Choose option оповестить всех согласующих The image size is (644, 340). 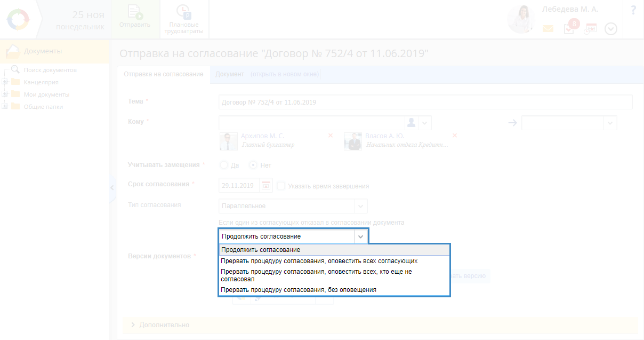click(x=335, y=261)
